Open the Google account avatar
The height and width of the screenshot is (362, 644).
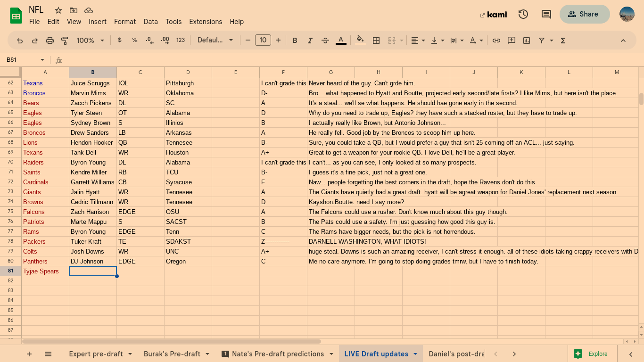coord(627,14)
